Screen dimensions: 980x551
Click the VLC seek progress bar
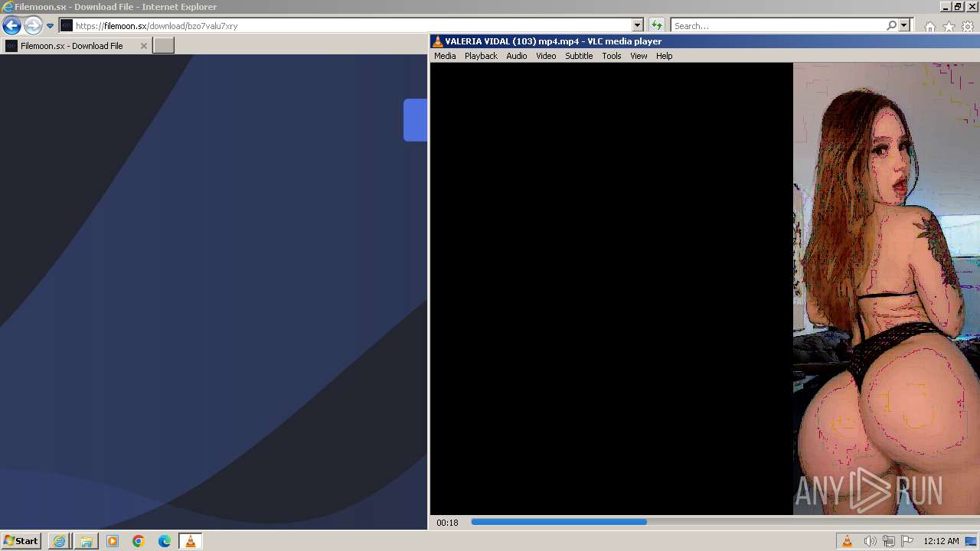tap(724, 522)
